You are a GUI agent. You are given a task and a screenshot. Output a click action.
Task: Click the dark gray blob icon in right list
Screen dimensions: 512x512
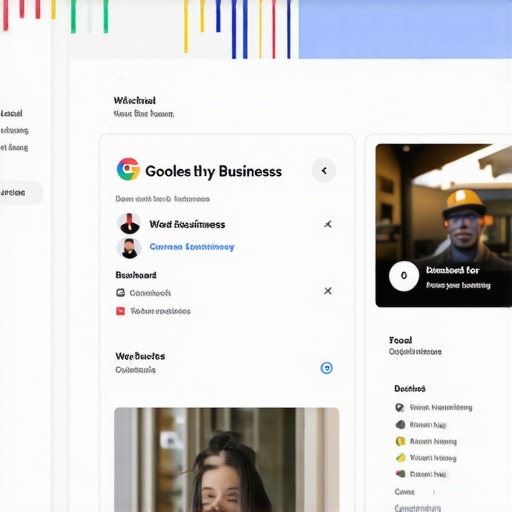pos(400,424)
